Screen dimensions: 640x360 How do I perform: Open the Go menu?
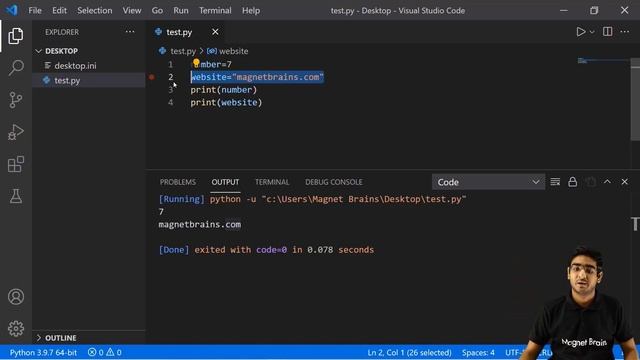coord(157,11)
